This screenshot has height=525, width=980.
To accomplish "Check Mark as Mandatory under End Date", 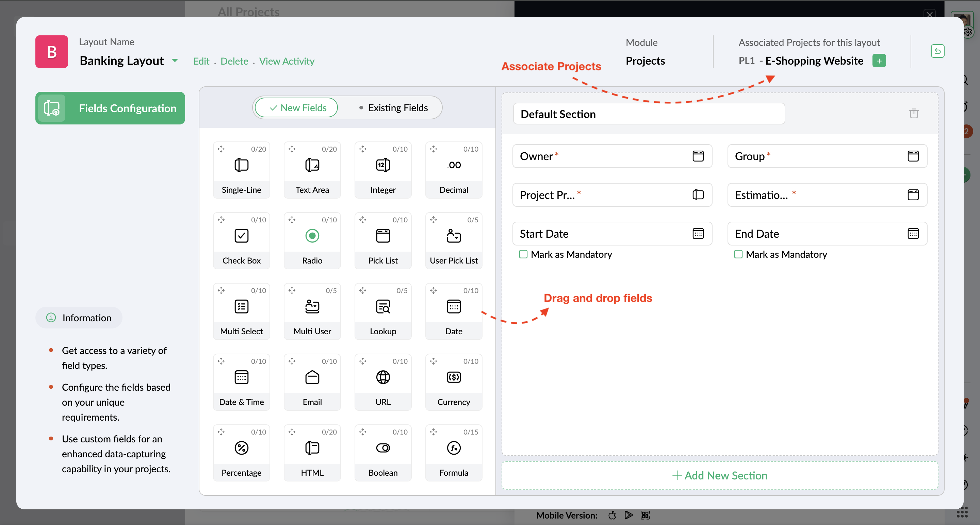I will point(738,254).
